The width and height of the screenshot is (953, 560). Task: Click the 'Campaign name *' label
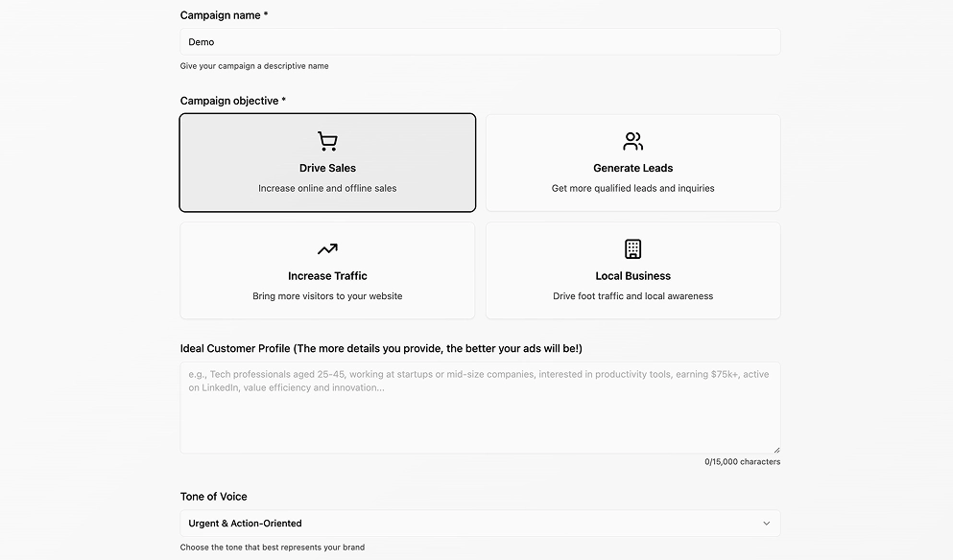point(224,15)
